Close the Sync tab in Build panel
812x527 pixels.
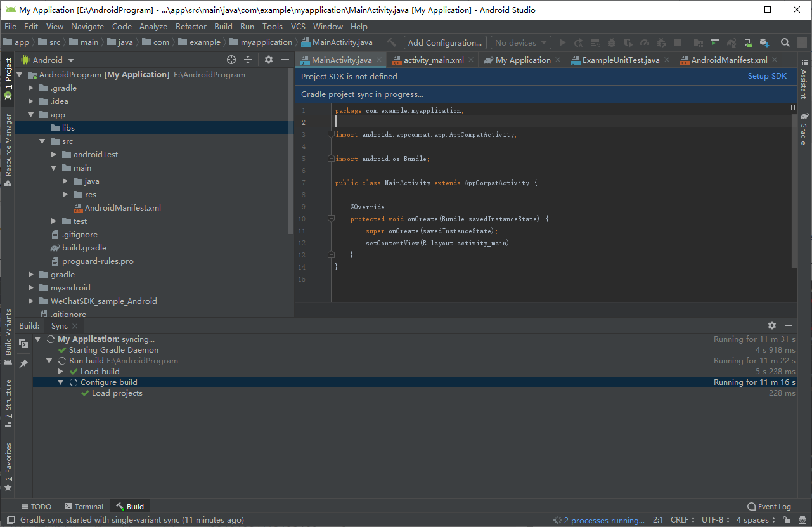point(74,326)
